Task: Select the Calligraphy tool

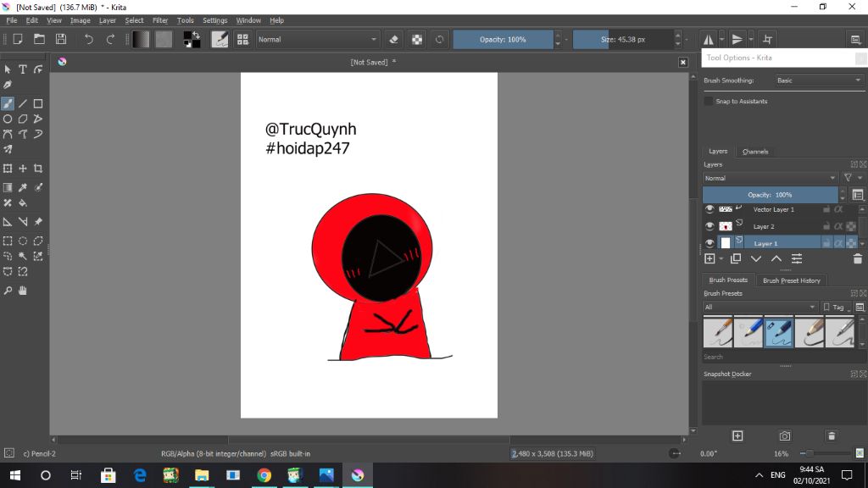Action: pyautogui.click(x=8, y=85)
